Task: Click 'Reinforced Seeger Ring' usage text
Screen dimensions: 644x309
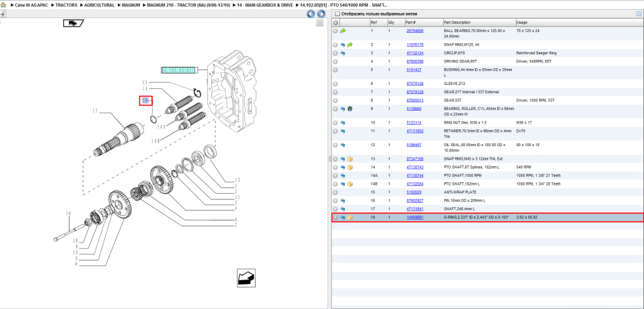Action: [536, 53]
